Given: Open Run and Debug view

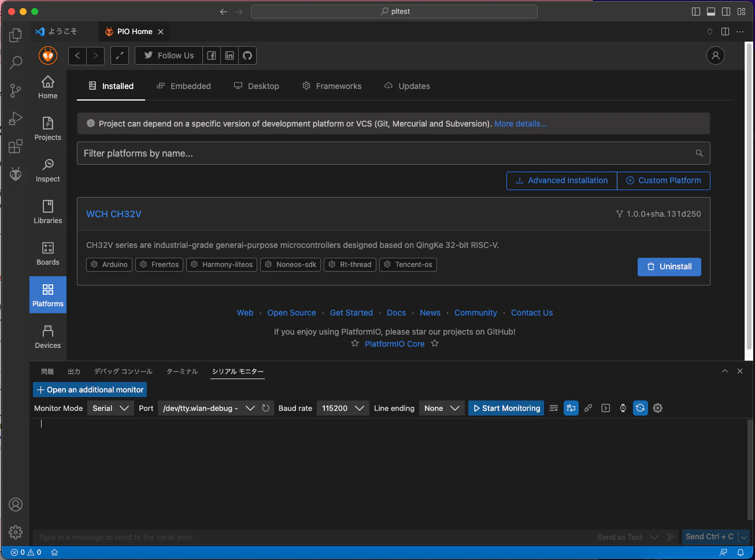Looking at the screenshot, I should (16, 118).
